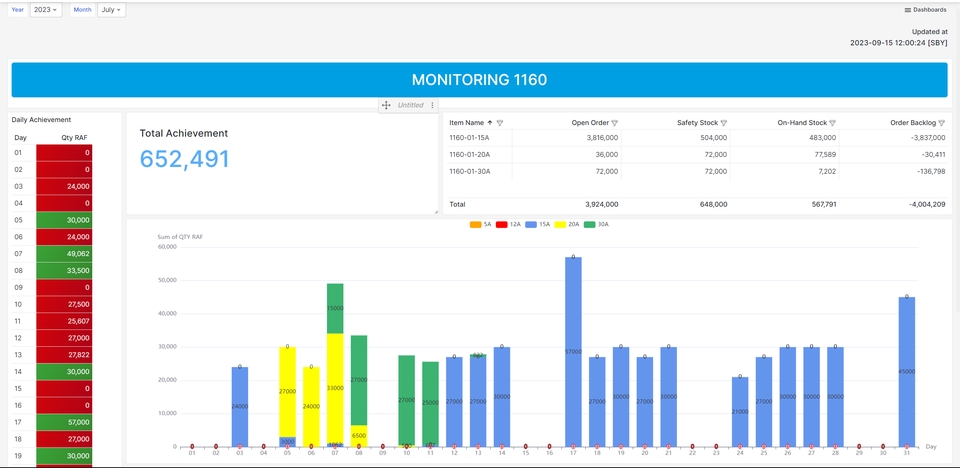Viewport: 960px width, 468px height.
Task: Toggle the 30A legend series
Action: coord(597,224)
